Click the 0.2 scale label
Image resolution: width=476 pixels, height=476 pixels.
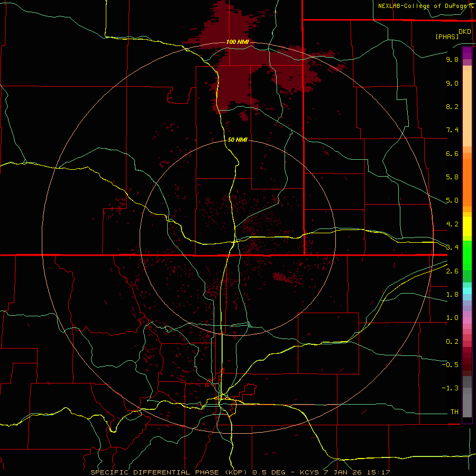[452, 342]
